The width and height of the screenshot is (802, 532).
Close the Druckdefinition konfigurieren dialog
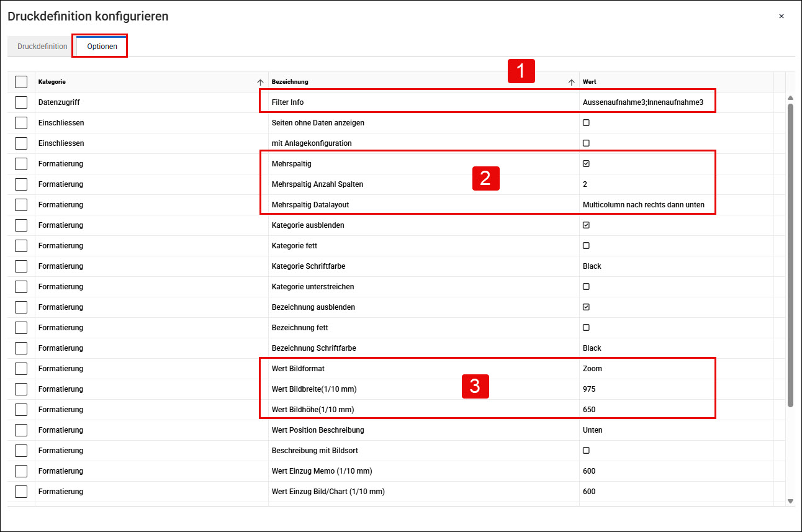pos(782,17)
